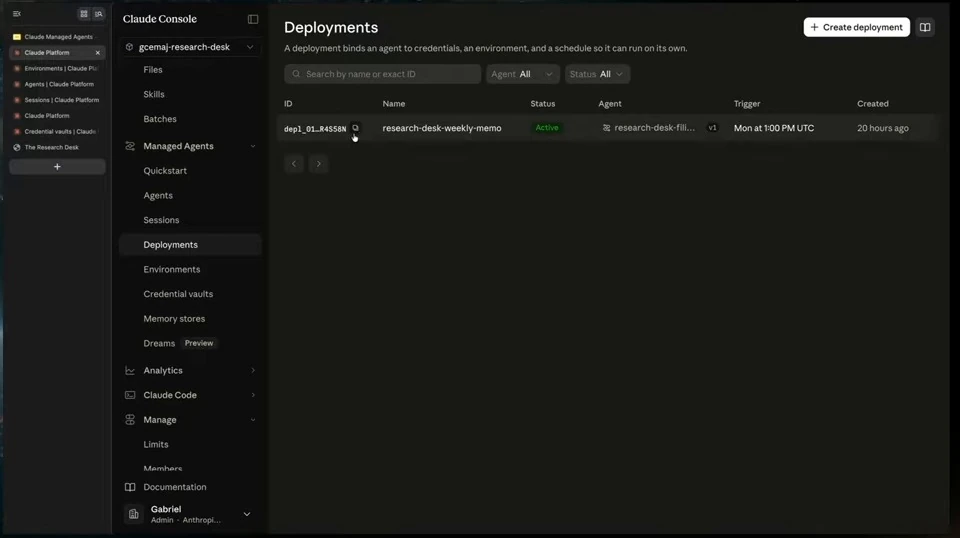This screenshot has width=960, height=538.
Task: Open the Agent All filter dropdown
Action: (522, 74)
